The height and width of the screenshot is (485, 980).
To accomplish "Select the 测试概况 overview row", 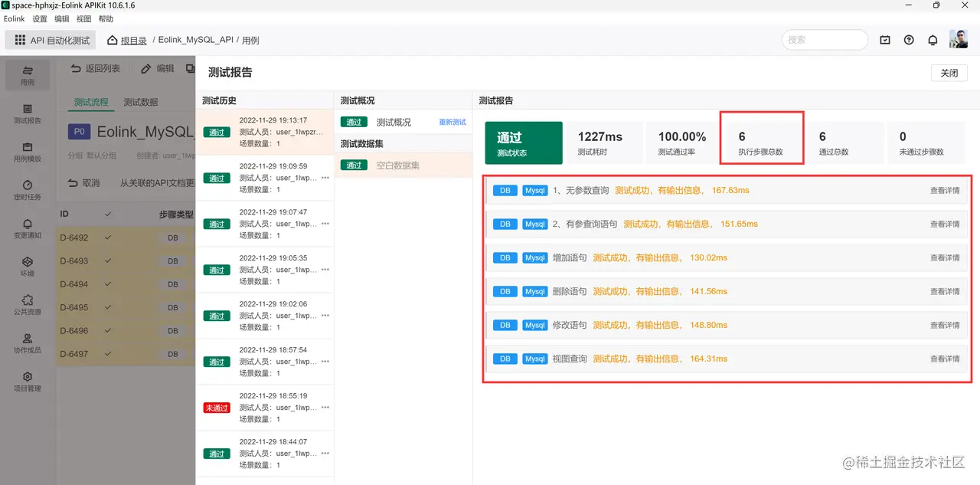I will 403,122.
